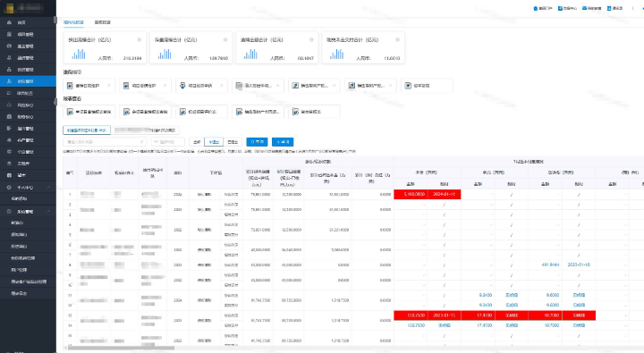The height and width of the screenshot is (353, 644).
Task: Click the red cell showing 2024-01-11
Action: coord(444,194)
